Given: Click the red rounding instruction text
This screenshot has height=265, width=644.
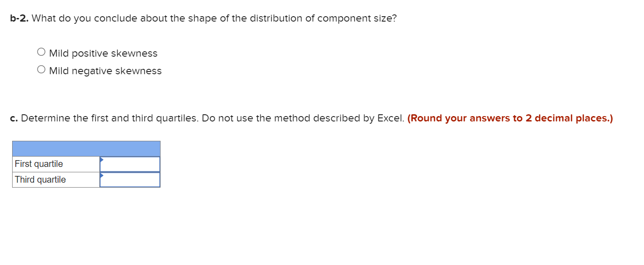Looking at the screenshot, I should 509,118.
